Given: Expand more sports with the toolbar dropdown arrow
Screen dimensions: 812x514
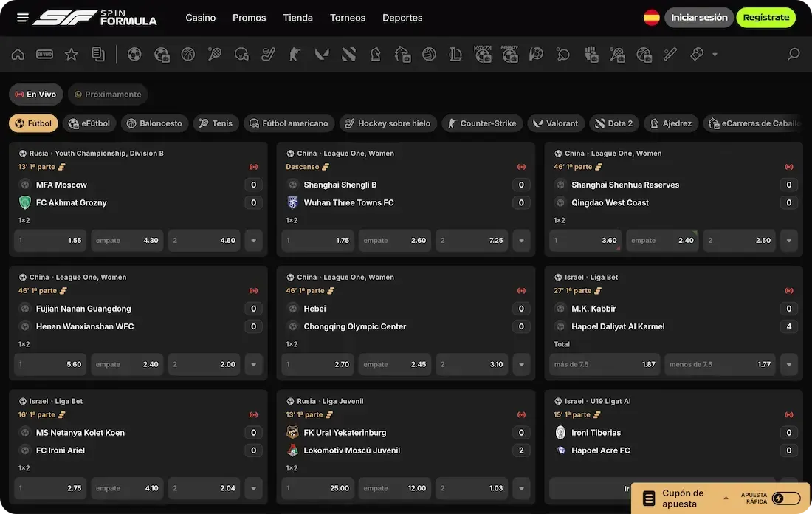Looking at the screenshot, I should point(715,55).
